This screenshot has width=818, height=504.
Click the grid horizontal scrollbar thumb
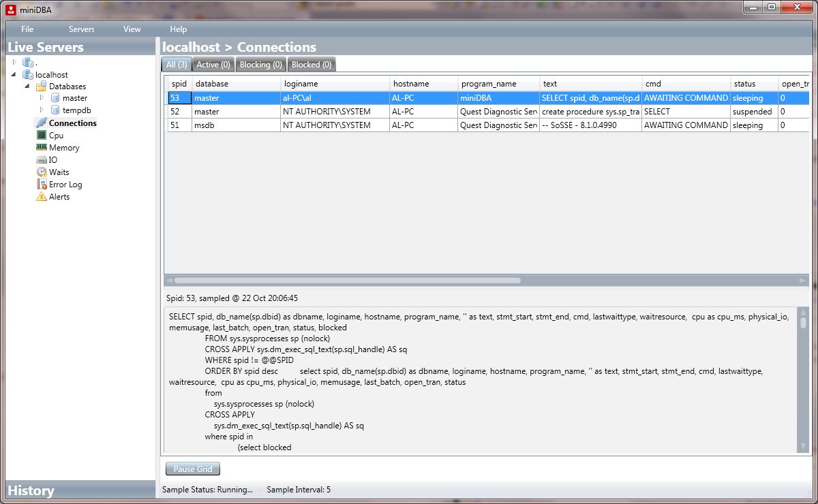(347, 280)
